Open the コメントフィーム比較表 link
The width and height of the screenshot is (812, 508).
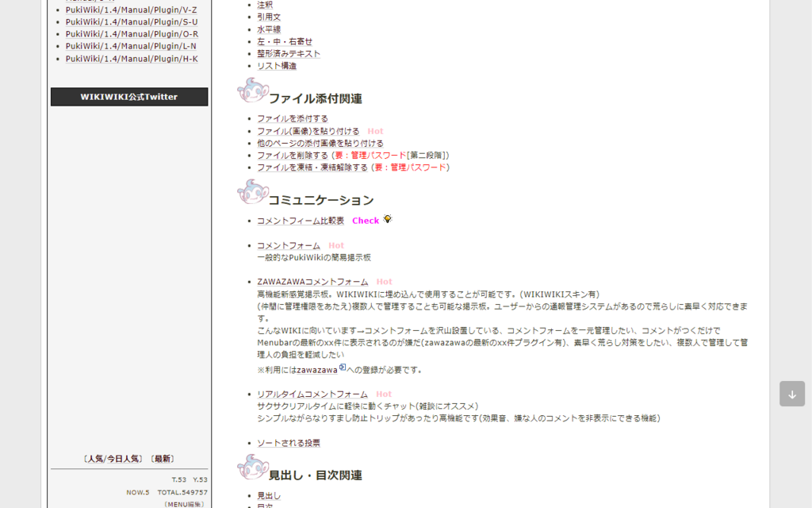tap(300, 221)
